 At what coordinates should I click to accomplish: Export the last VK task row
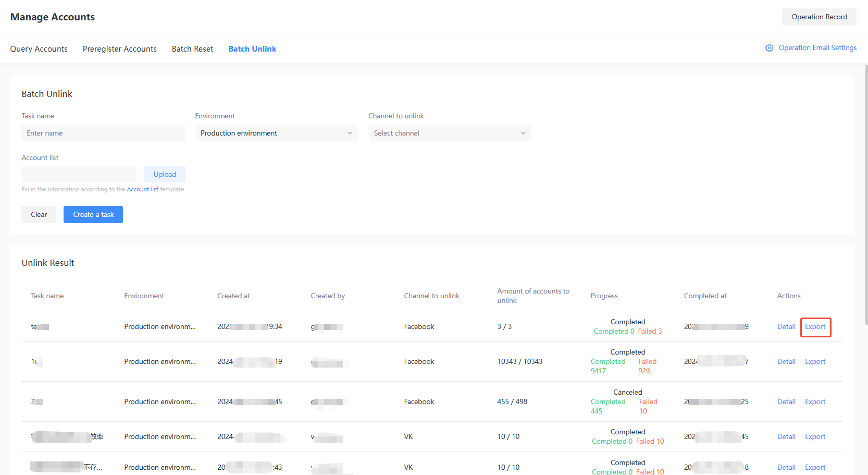(x=815, y=467)
